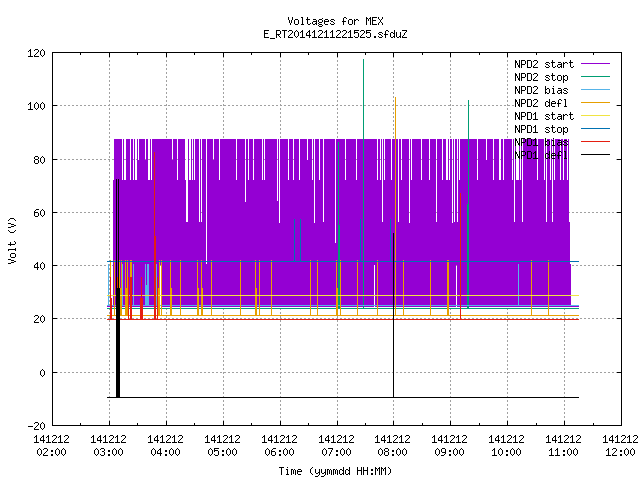Click the x-axis tick 141212 12:00
The width and height of the screenshot is (640, 480).
click(x=620, y=446)
